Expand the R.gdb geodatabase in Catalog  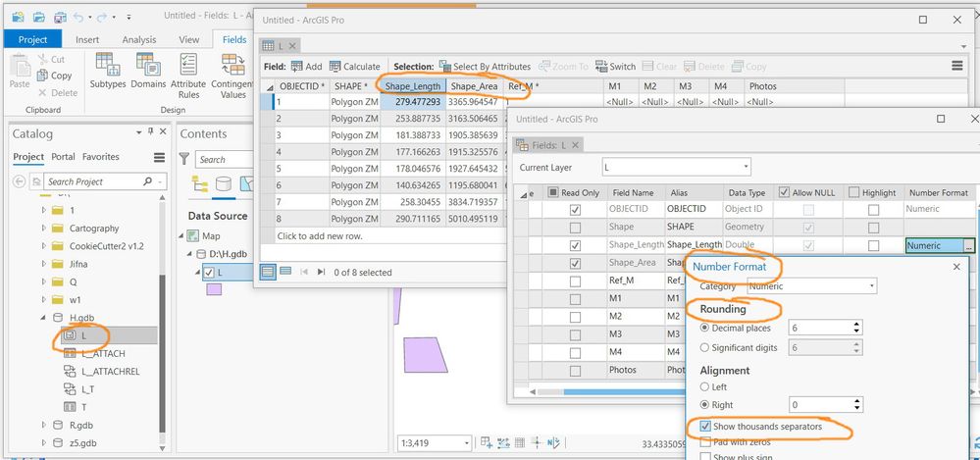point(43,425)
